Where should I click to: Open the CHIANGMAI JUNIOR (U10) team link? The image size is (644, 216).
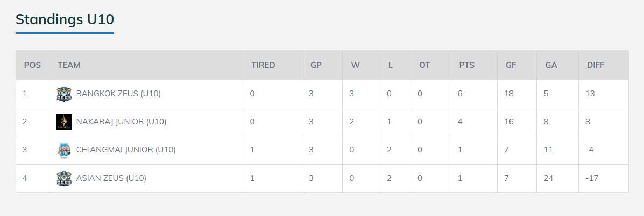pos(126,150)
